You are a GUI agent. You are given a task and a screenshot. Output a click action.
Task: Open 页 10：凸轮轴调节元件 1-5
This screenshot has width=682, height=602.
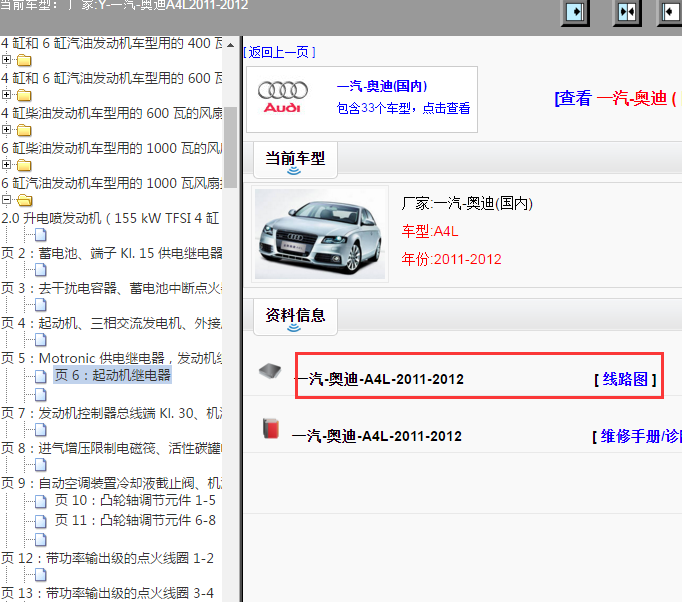click(135, 500)
